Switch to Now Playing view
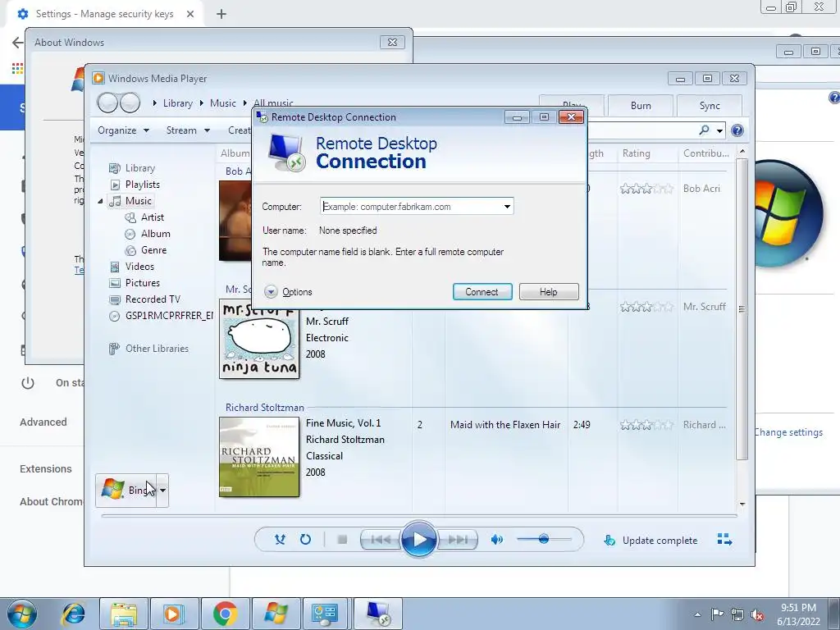This screenshot has height=630, width=840. [x=724, y=540]
